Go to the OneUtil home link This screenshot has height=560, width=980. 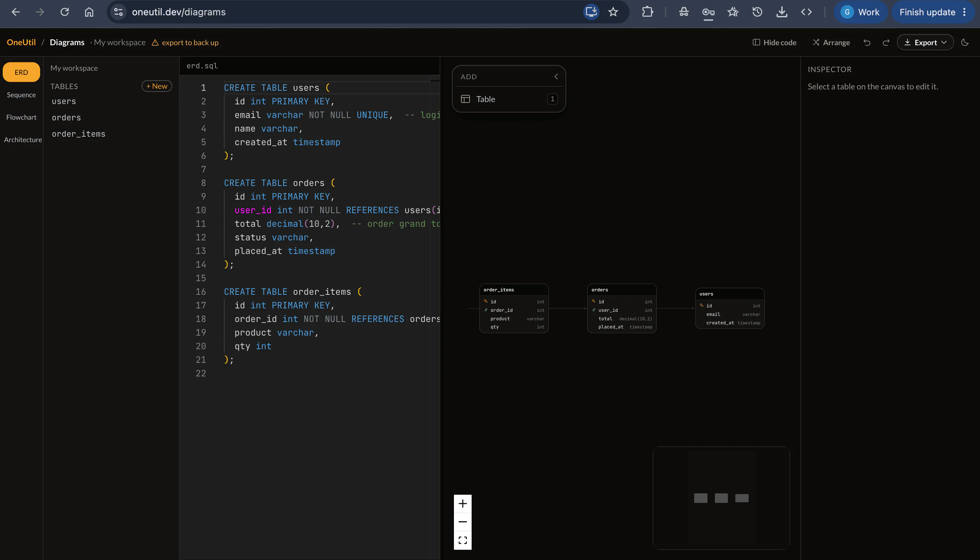click(21, 42)
